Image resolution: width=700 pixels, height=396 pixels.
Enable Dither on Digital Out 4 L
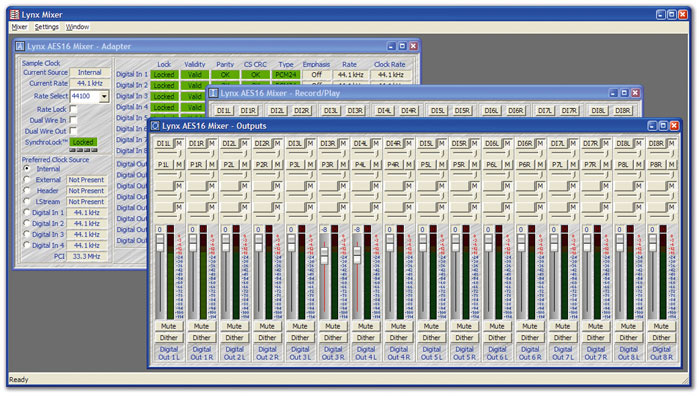(x=366, y=338)
